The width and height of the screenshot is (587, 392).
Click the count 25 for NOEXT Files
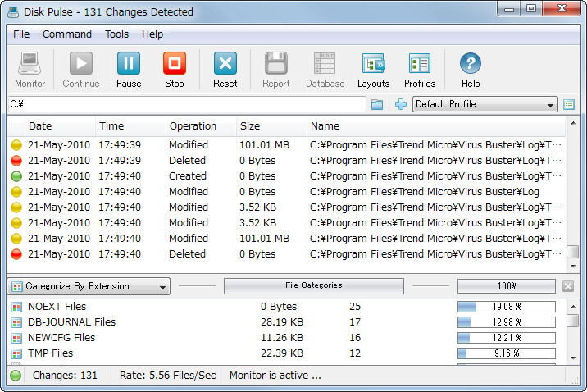pyautogui.click(x=355, y=307)
